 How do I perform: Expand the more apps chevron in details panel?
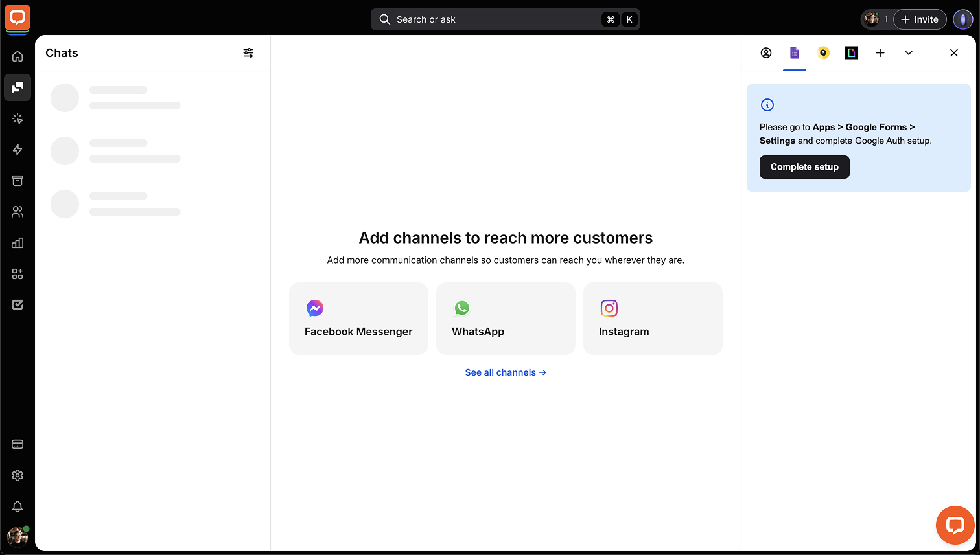click(x=909, y=53)
